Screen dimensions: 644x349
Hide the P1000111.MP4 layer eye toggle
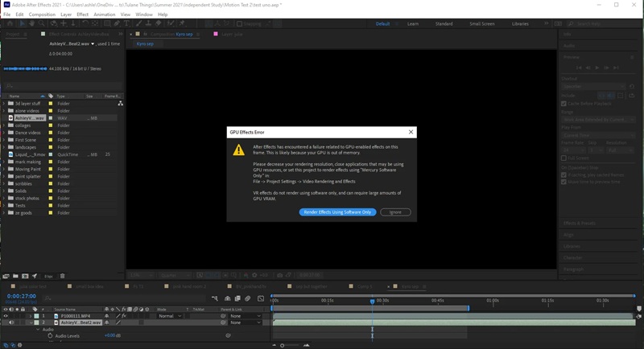point(6,316)
